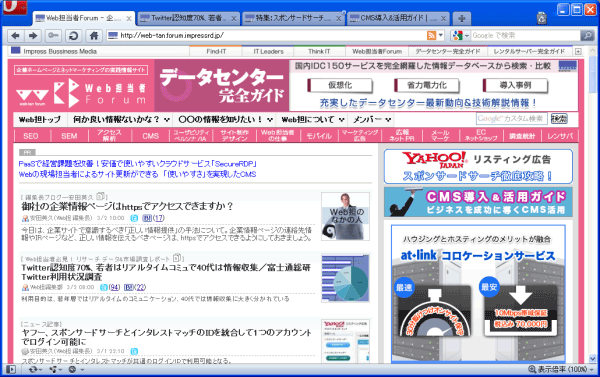Screen dimensions: 600x377
Task: Click the Web担のなかの人 thumbnail
Action: pyautogui.click(x=345, y=216)
